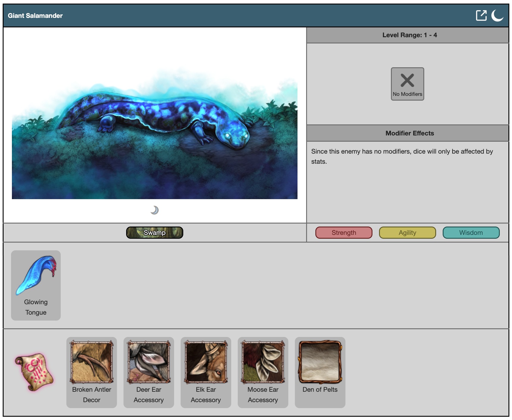This screenshot has height=420, width=512.
Task: Click the Modifier Effects section header
Action: click(409, 133)
